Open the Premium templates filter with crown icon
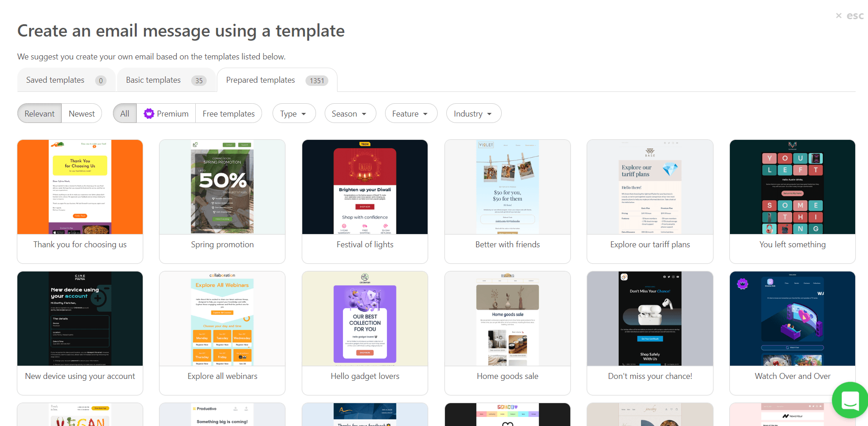This screenshot has height=426, width=868. (166, 113)
